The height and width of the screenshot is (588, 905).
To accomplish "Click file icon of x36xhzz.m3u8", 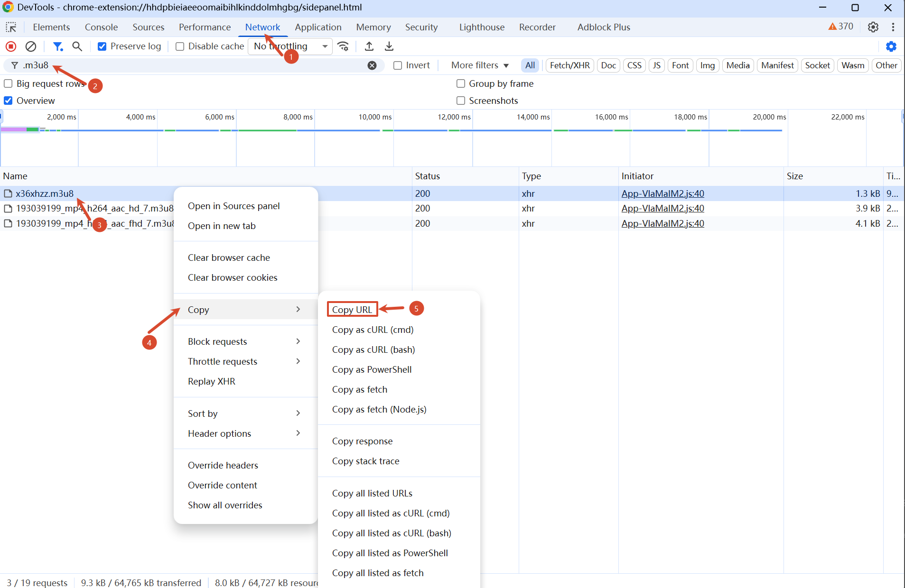I will 8,193.
